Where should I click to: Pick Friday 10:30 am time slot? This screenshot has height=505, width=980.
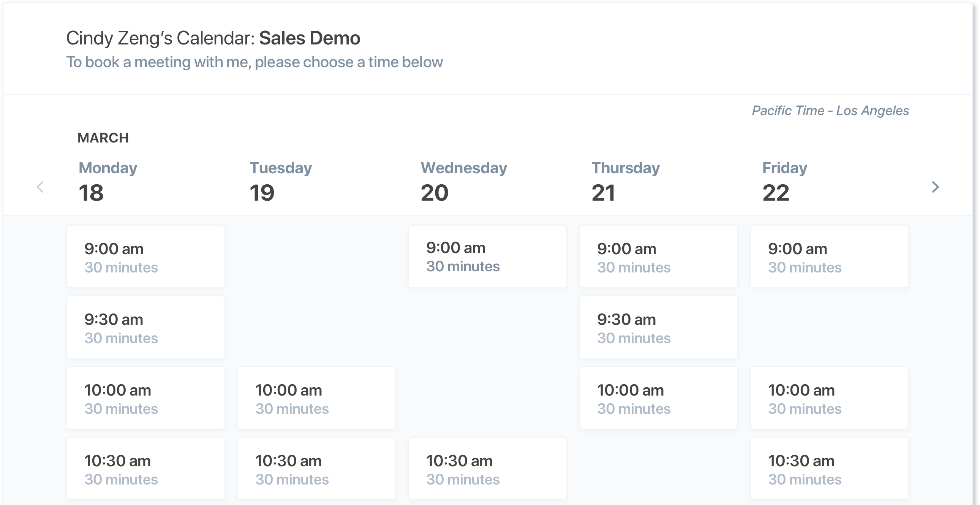tap(829, 469)
